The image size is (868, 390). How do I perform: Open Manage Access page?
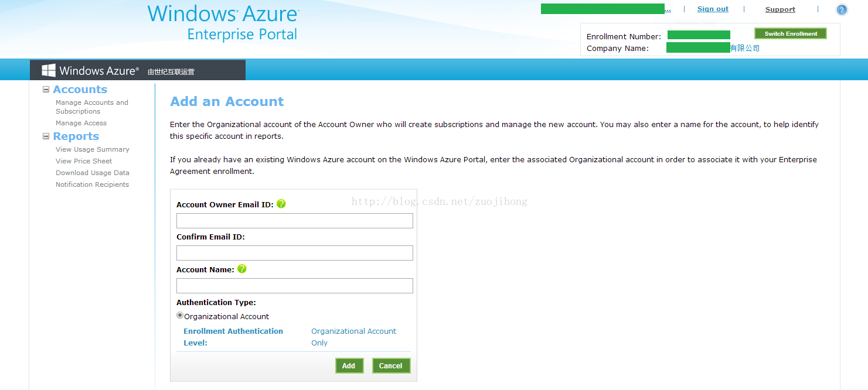[81, 123]
